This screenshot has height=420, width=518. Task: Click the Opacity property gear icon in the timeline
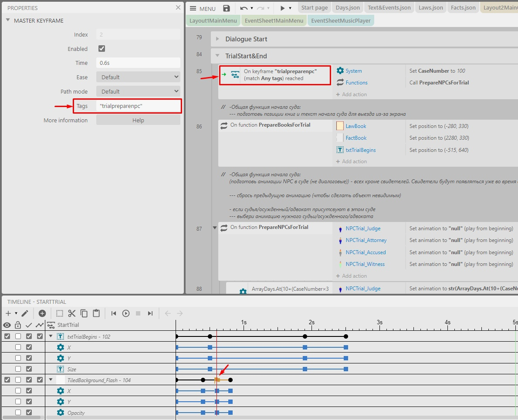61,413
